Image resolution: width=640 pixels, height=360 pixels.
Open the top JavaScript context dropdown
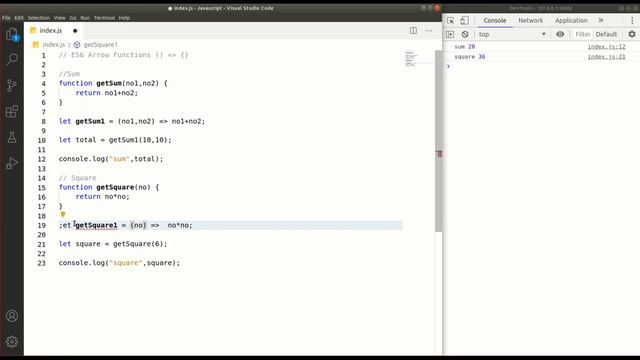click(x=512, y=34)
